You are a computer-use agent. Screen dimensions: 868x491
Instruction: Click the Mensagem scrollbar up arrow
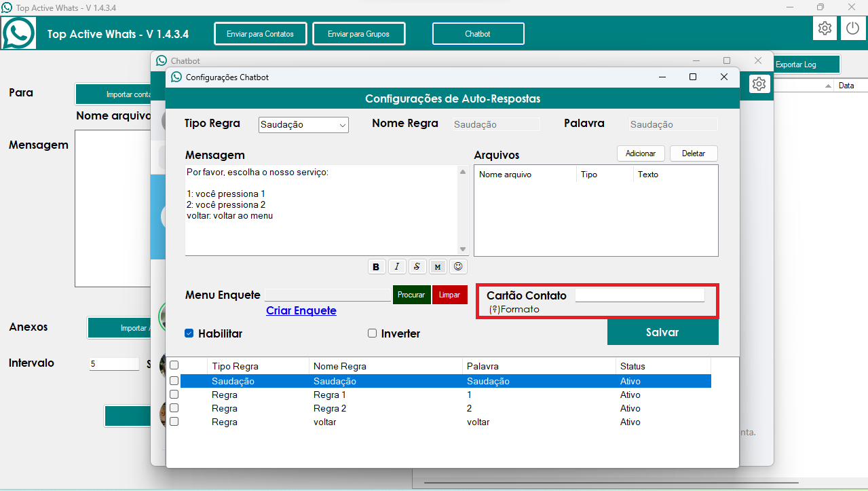[x=463, y=170]
